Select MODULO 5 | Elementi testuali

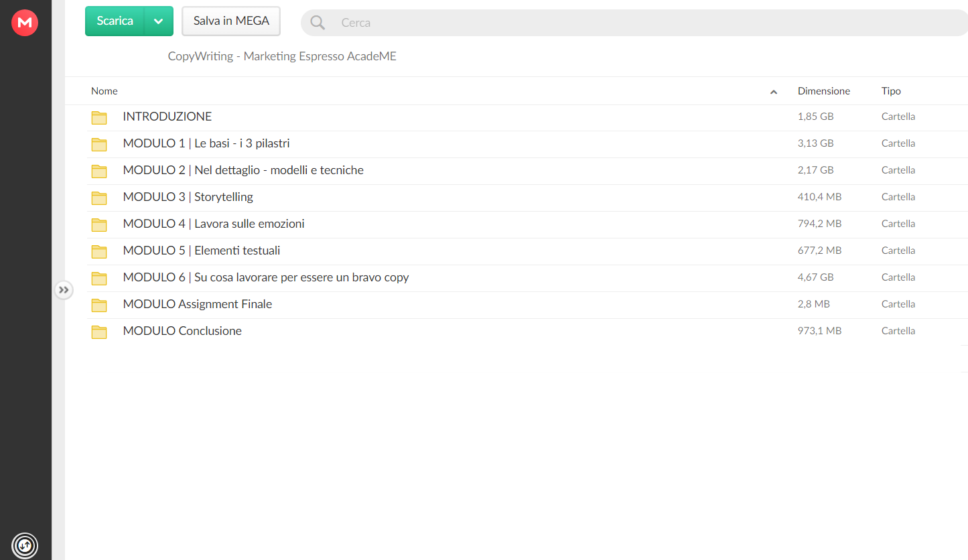[x=202, y=251]
